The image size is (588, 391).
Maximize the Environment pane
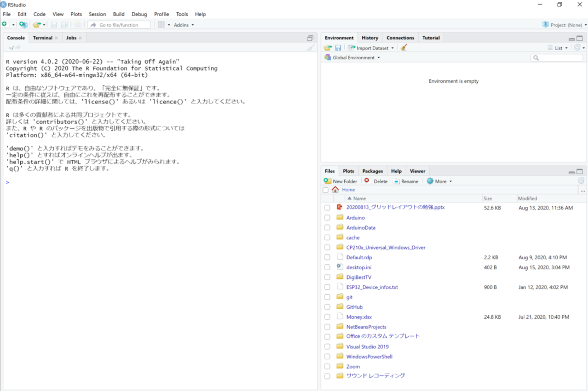point(579,38)
